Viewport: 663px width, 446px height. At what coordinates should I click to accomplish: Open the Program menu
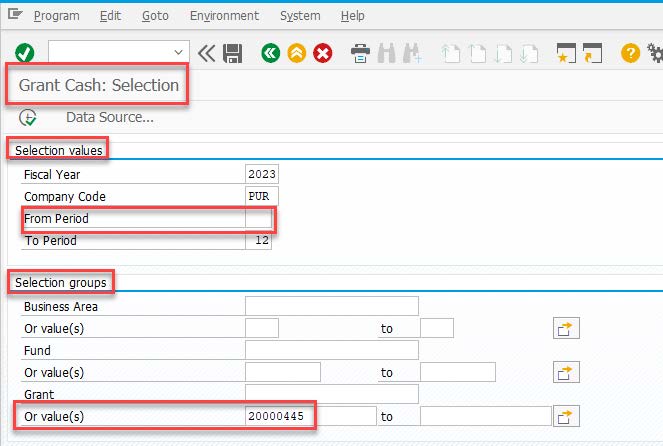[x=57, y=16]
